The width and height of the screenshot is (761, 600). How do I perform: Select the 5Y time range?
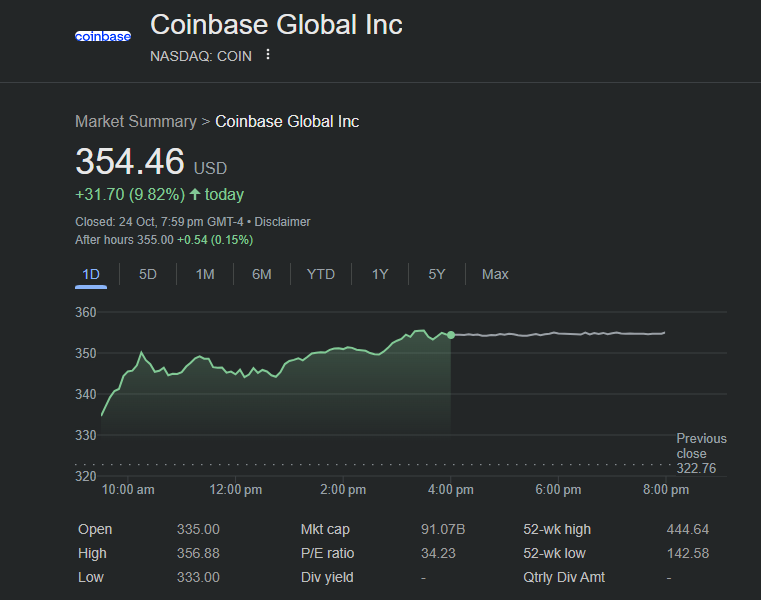click(437, 274)
